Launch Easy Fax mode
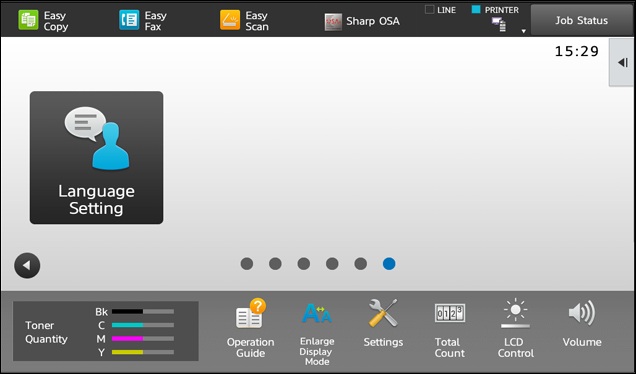 [143, 20]
